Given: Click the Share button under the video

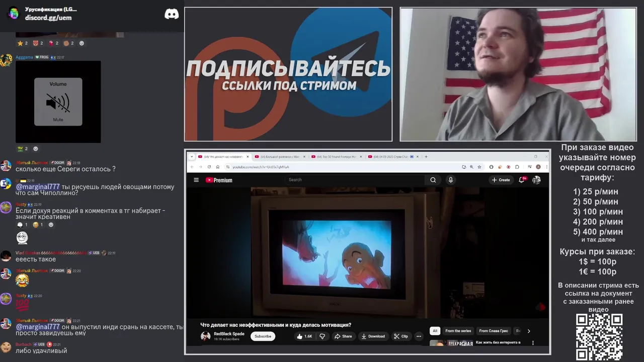Looking at the screenshot, I should pyautogui.click(x=343, y=336).
